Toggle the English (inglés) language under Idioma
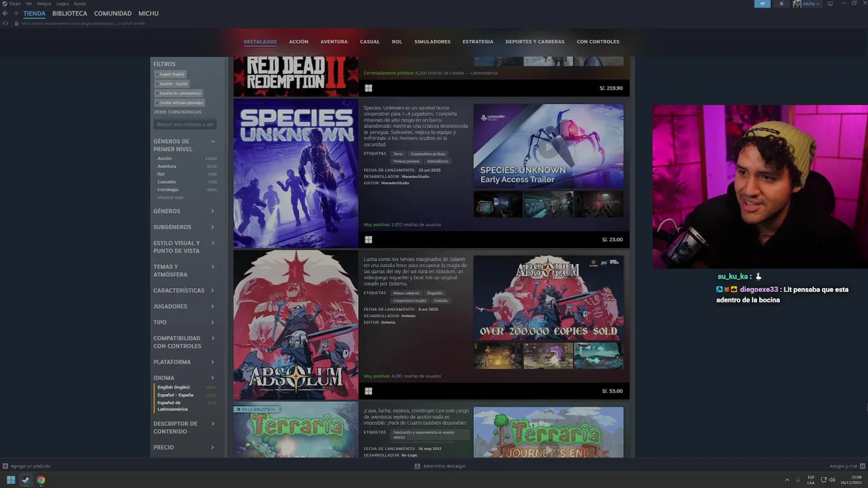 point(186,387)
